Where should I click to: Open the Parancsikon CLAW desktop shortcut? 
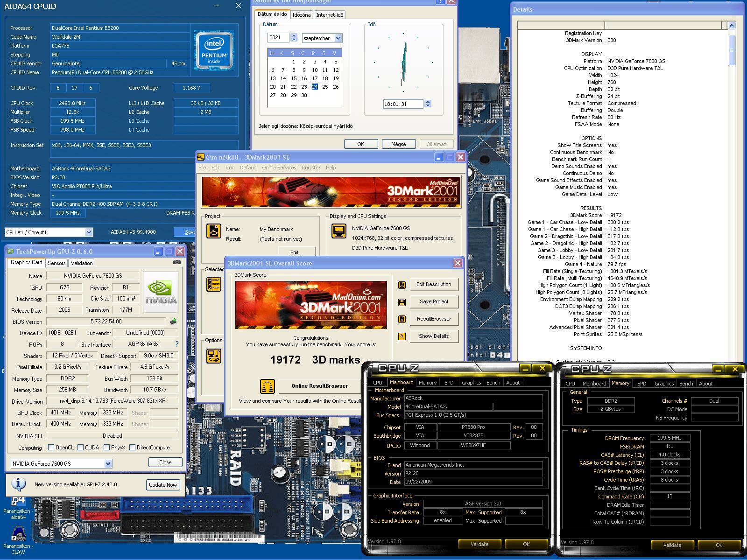click(18, 540)
